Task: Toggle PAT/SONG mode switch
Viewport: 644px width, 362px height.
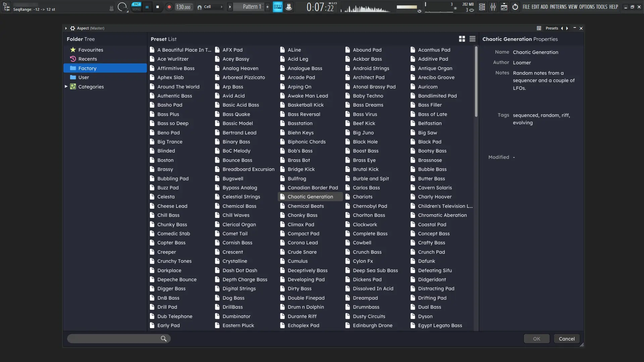Action: click(x=136, y=7)
